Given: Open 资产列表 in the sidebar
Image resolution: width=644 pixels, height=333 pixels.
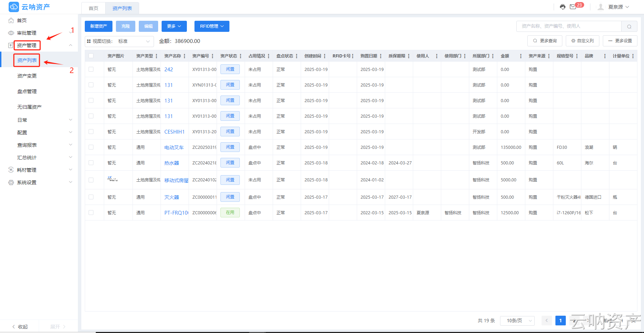Looking at the screenshot, I should pos(27,60).
